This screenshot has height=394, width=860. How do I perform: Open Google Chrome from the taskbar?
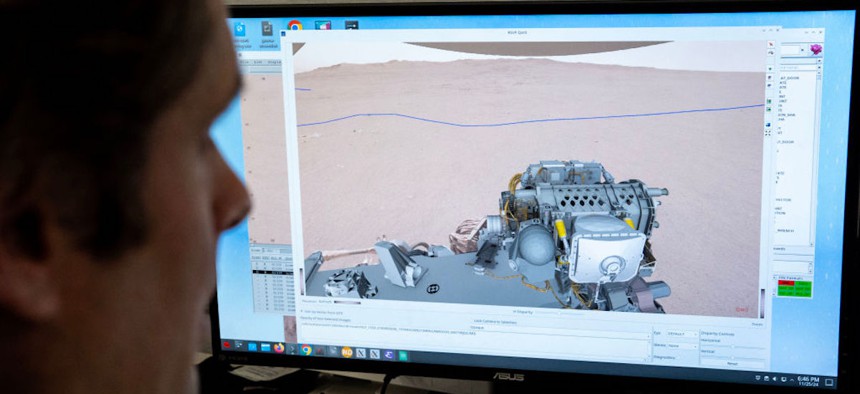[x=307, y=350]
